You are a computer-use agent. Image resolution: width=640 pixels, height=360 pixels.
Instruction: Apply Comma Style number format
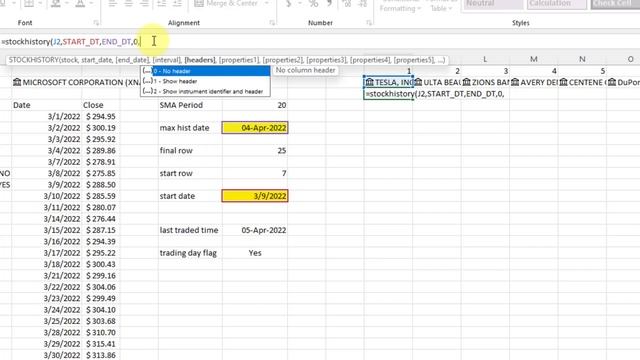click(330, 4)
